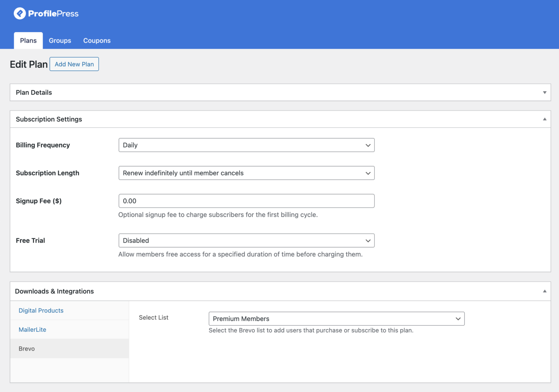Open the Brevo Select List dropdown
Viewport: 559px width, 392px height.
[336, 319]
